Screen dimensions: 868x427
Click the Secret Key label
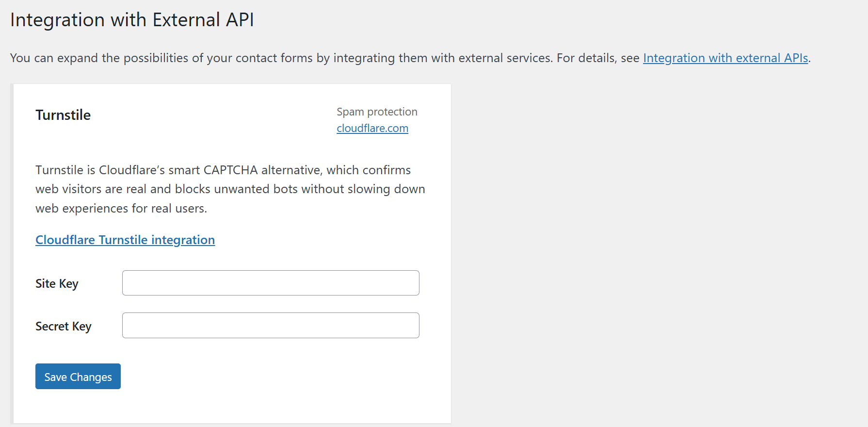(63, 326)
